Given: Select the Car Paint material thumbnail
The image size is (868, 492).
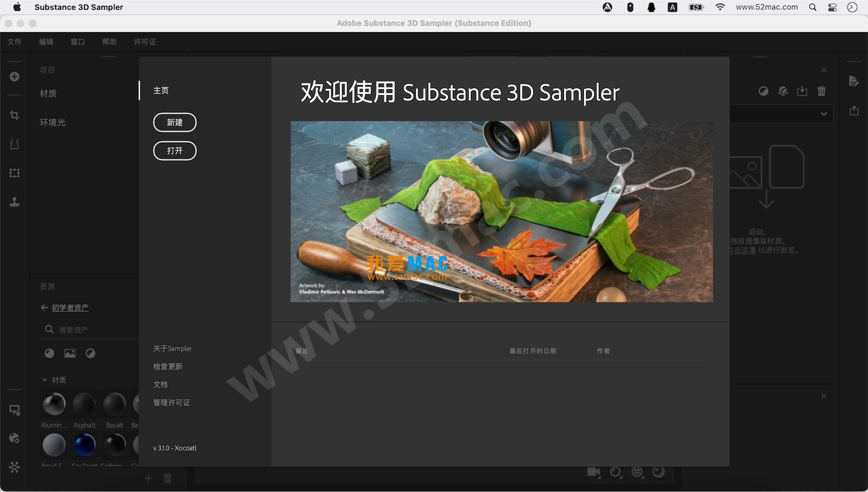Looking at the screenshot, I should (84, 445).
